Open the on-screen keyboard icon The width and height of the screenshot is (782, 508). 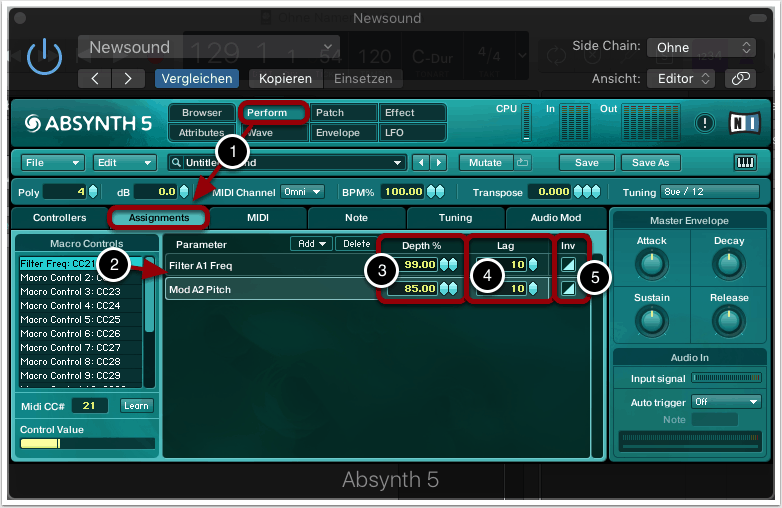tap(745, 162)
